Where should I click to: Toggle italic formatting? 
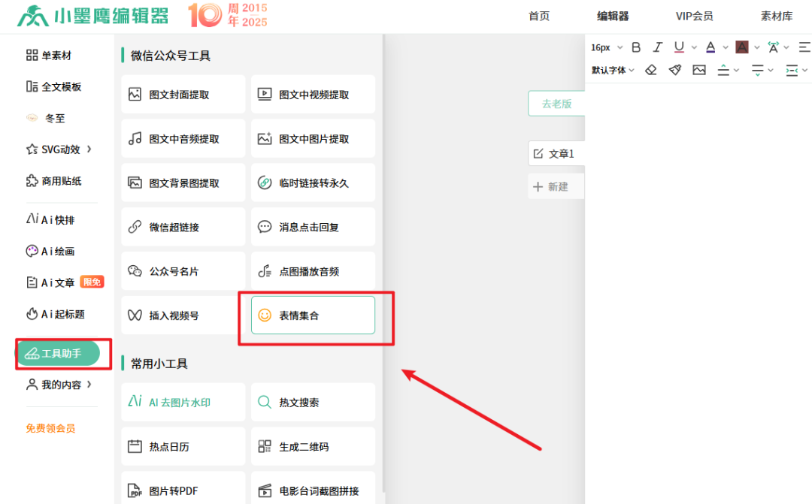point(656,47)
